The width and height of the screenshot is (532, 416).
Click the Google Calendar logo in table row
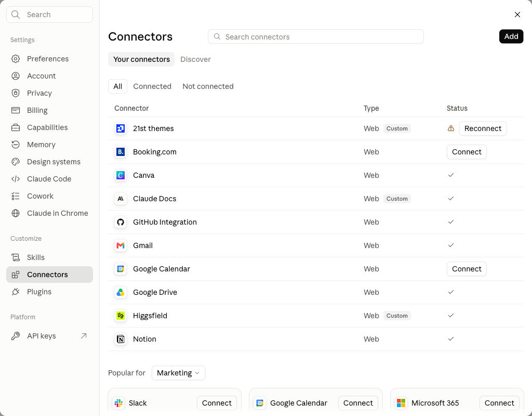coord(121,269)
